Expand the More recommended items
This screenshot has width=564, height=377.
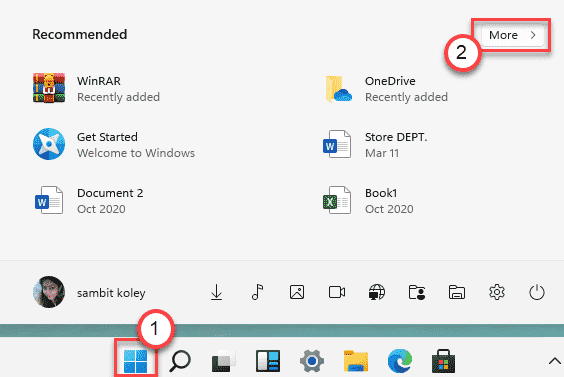[513, 35]
